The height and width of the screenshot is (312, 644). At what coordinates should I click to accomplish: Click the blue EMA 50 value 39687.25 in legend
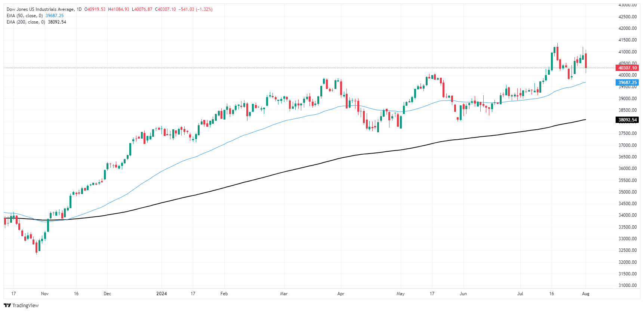[55, 16]
